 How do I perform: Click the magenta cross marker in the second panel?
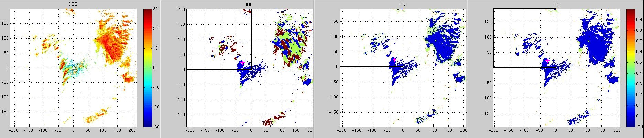242,62
